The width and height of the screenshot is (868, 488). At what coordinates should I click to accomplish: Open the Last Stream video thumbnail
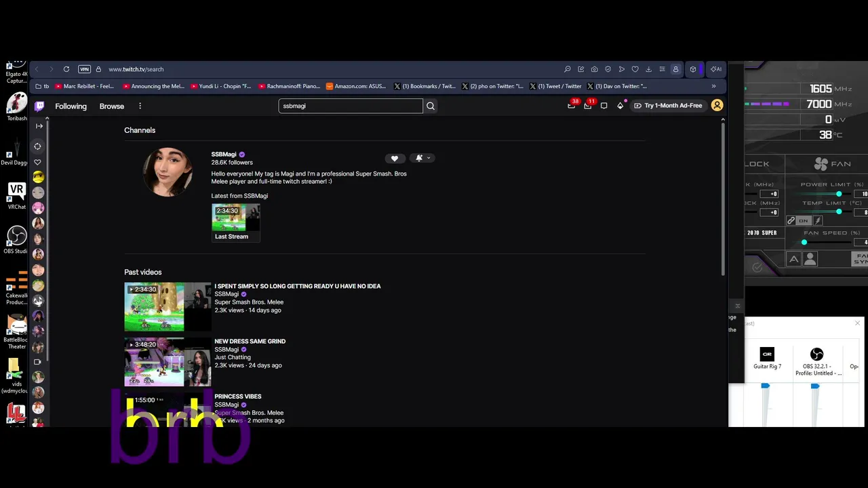click(235, 217)
